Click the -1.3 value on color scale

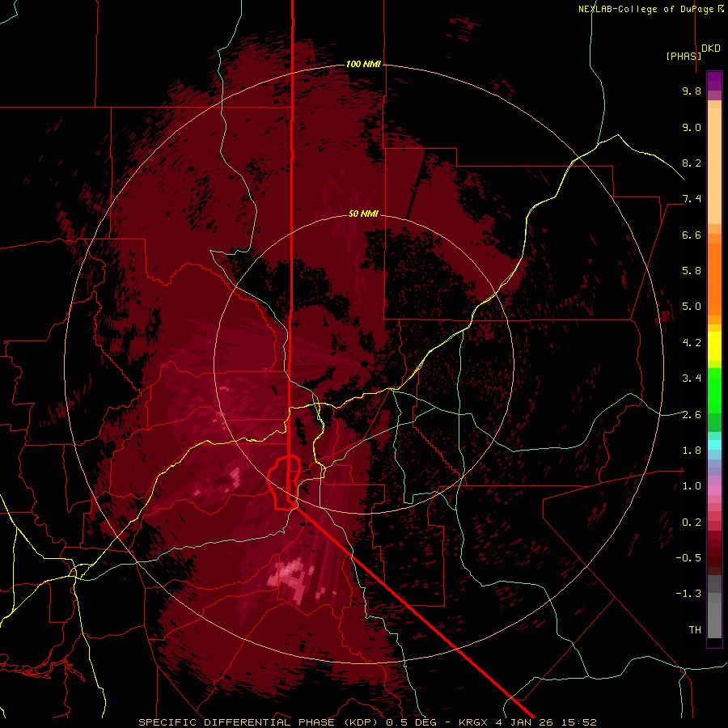tap(688, 594)
